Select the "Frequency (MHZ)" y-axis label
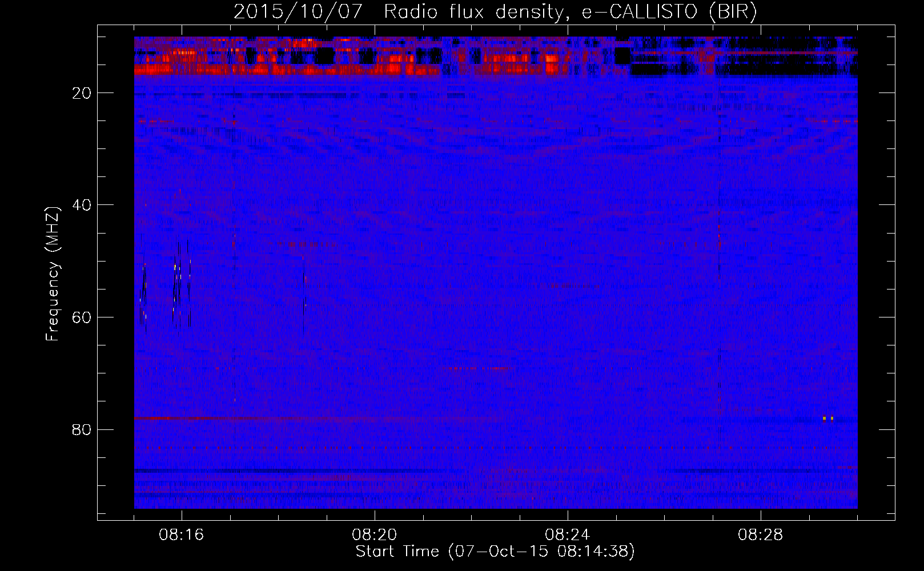This screenshot has height=571, width=924. coord(53,274)
